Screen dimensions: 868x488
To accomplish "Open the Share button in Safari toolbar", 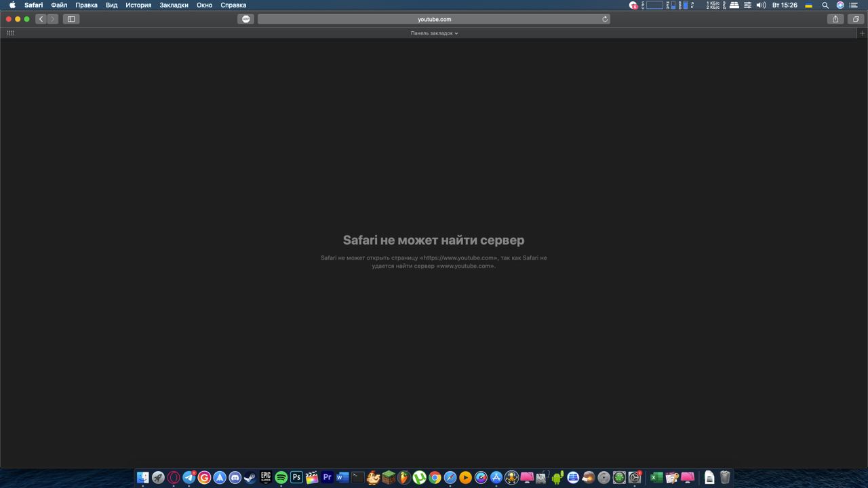I will point(835,19).
